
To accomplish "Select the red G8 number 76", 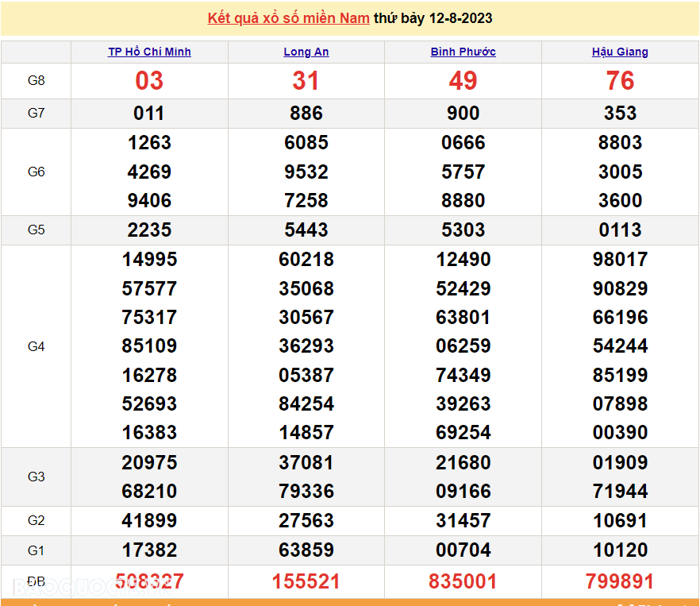I will click(620, 80).
